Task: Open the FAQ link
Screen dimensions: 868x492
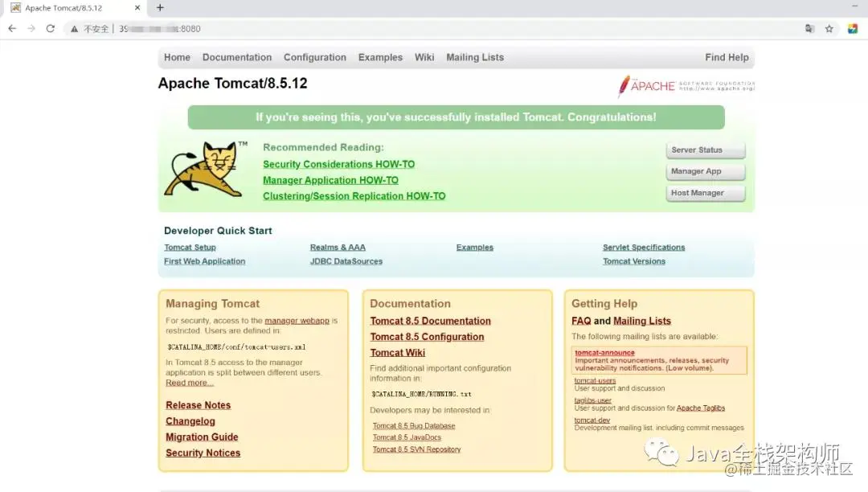Action: click(581, 321)
